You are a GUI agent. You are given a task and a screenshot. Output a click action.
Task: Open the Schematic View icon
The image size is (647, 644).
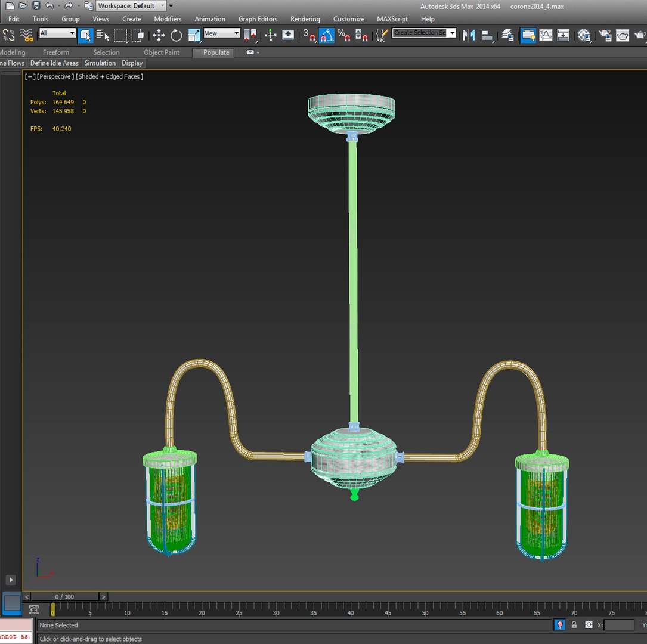click(563, 36)
